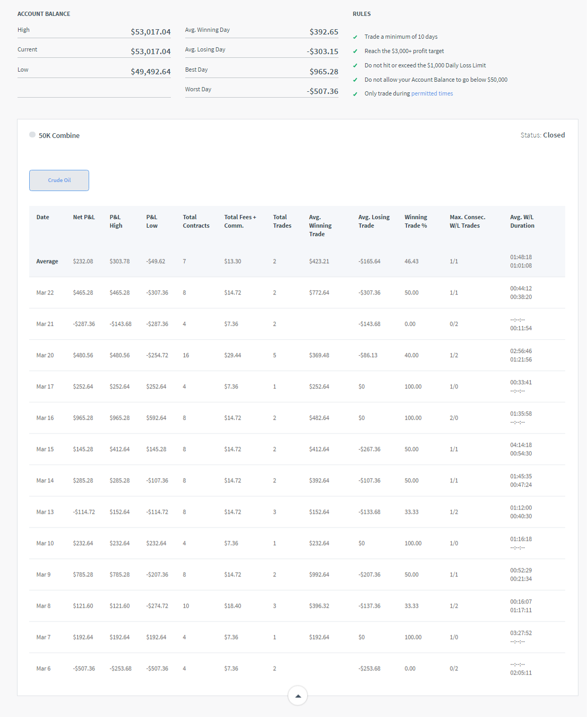Click the gray status dot beside 50K Combine
The height and width of the screenshot is (717, 588).
[32, 135]
